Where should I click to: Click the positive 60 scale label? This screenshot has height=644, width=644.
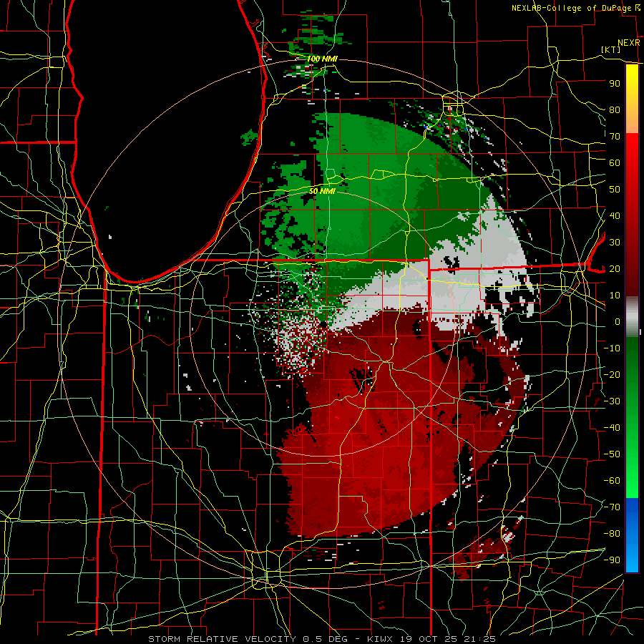tap(614, 162)
